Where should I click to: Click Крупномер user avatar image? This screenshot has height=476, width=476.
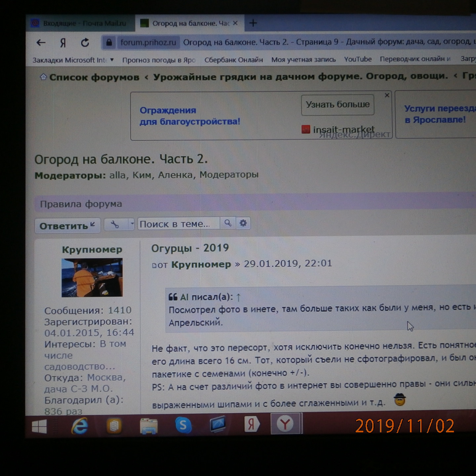pyautogui.click(x=92, y=277)
